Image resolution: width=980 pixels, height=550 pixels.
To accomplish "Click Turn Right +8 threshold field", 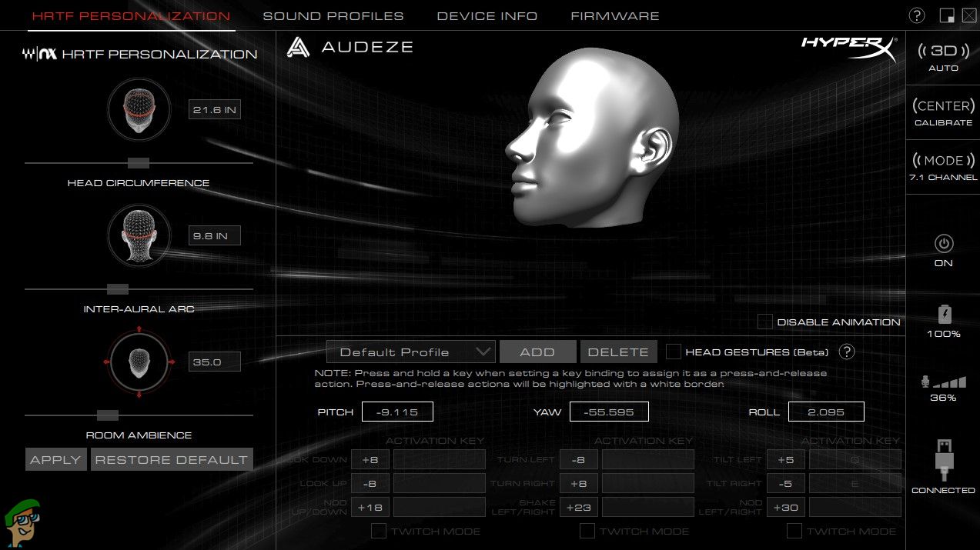I will click(579, 483).
